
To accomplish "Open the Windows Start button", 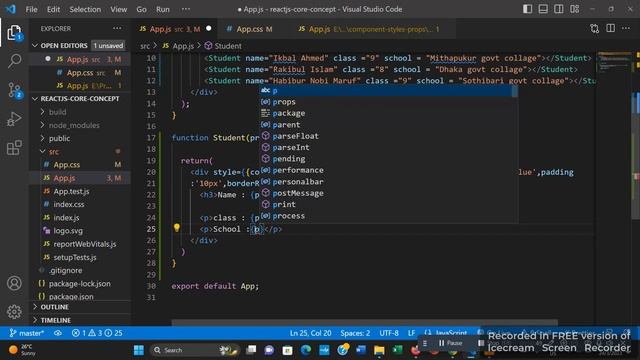I will coord(139,350).
